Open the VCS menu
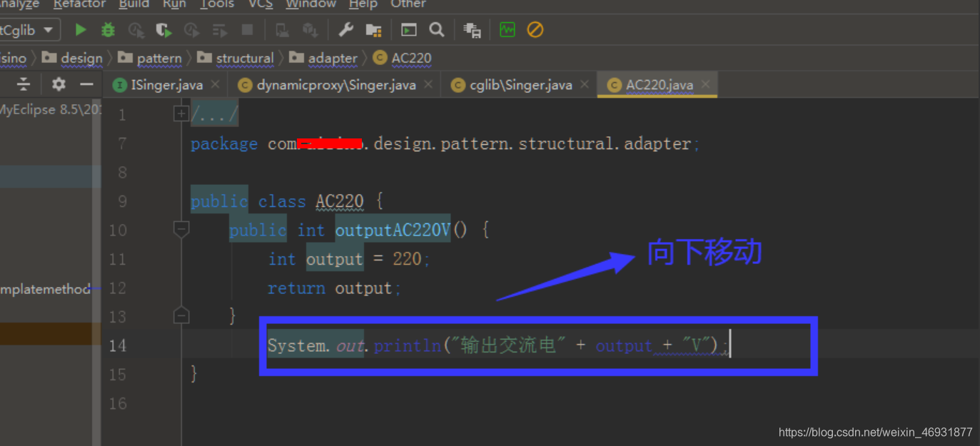The image size is (980, 446). pyautogui.click(x=261, y=4)
